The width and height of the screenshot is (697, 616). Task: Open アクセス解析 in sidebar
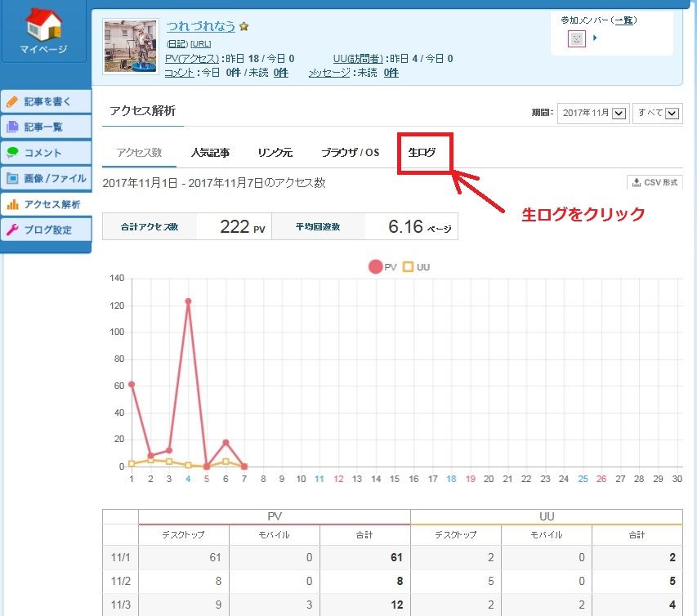(x=47, y=204)
